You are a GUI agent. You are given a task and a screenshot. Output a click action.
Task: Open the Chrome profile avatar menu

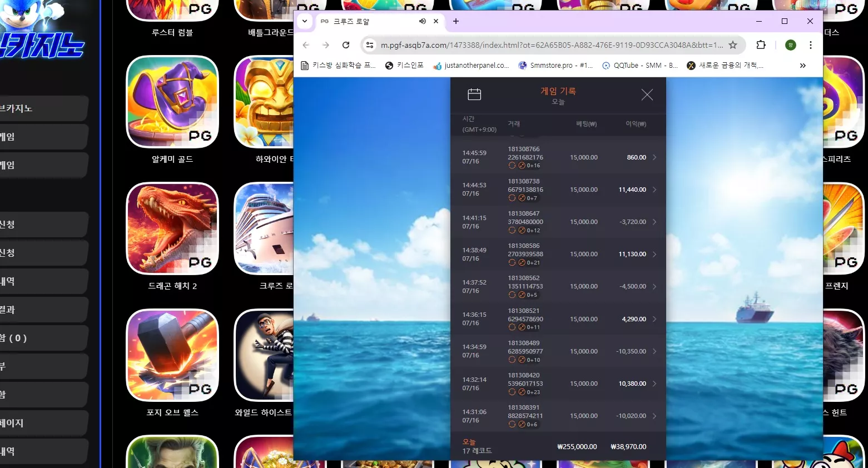(x=791, y=45)
